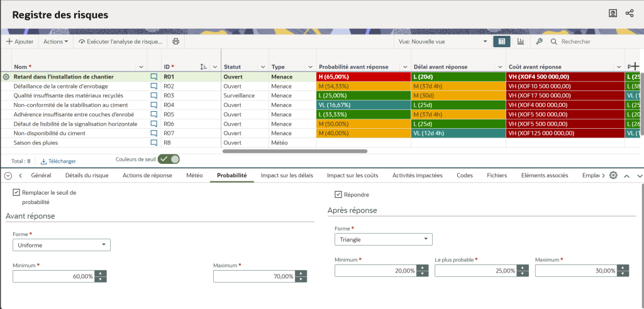The image size is (644, 309).
Task: Switch to the chart view icon
Action: point(521,41)
